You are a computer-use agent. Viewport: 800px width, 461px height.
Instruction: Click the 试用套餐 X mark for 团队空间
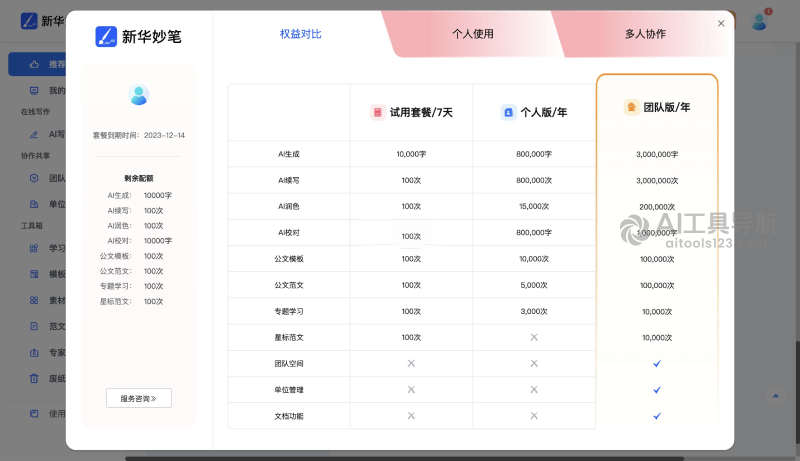tap(411, 364)
